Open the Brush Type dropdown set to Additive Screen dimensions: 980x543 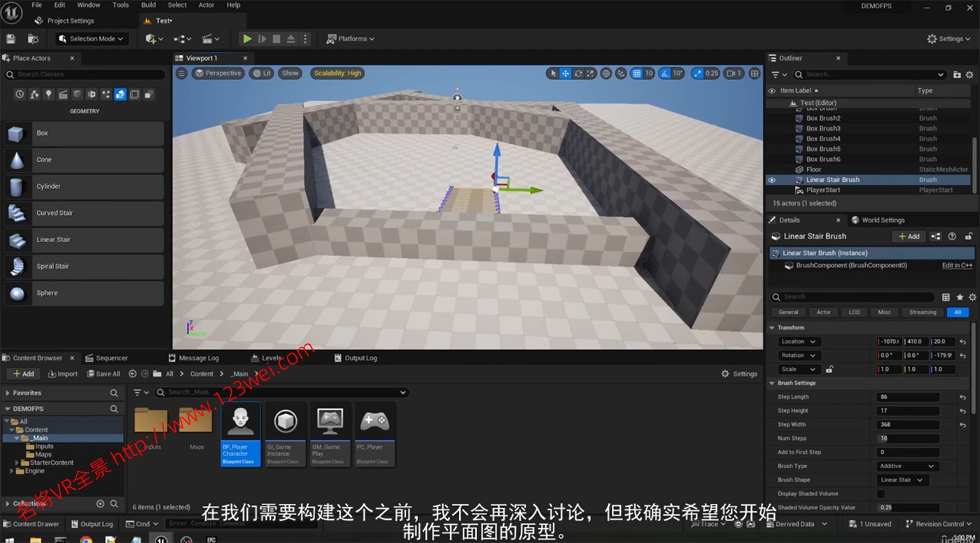(907, 465)
